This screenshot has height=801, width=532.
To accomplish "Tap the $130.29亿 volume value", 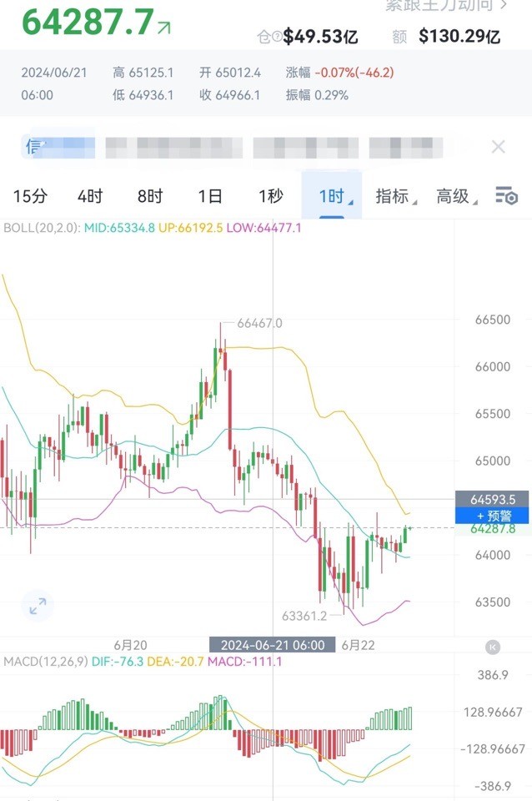I will click(459, 36).
